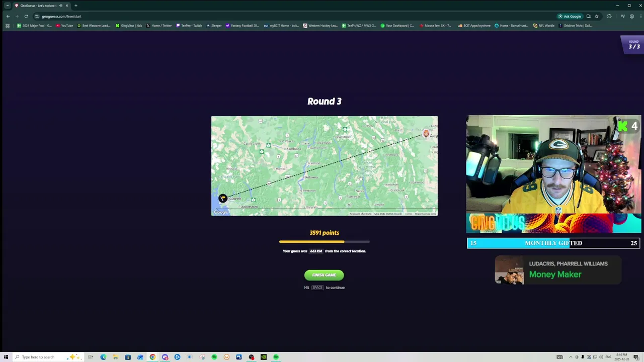Open the Ask Google button in toolbar
644x362 pixels.
[570, 16]
